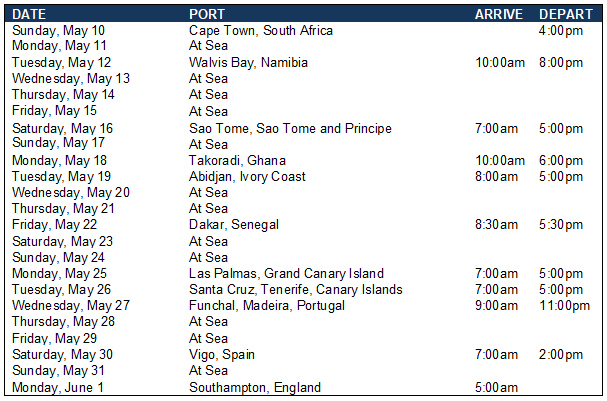Select Santa Cruz, Tenerife, Canary Islands
The image size is (607, 401).
tap(295, 289)
